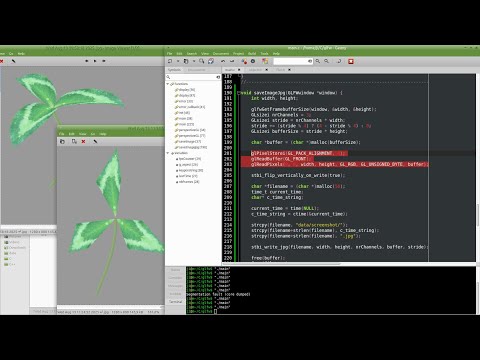Open Geany's Tools menu
The image size is (480, 360).
264,53
